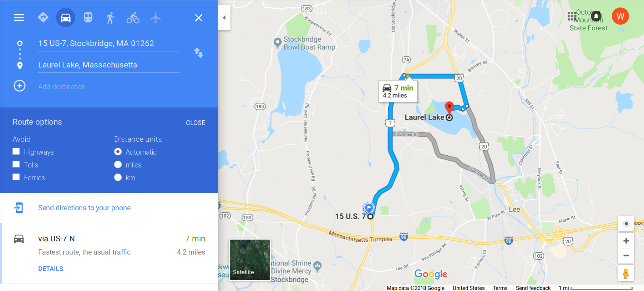This screenshot has width=644, height=291.
Task: Swap start and destination with reverse arrows
Action: pyautogui.click(x=199, y=53)
